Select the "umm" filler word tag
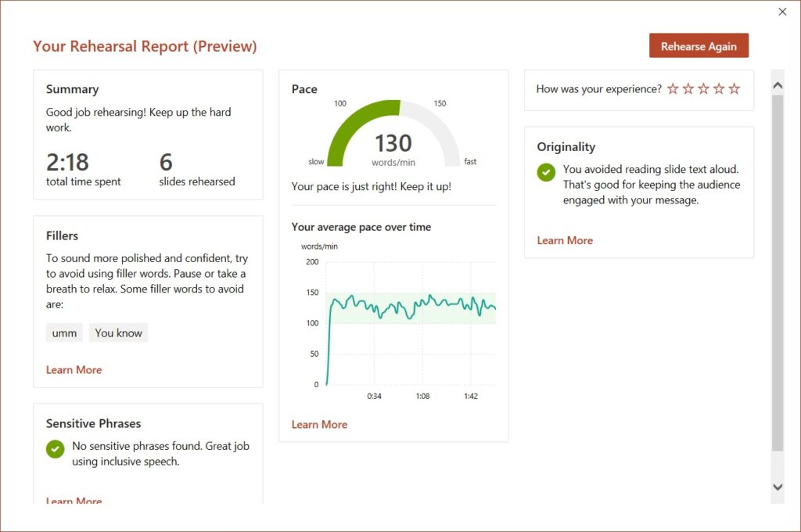Image resolution: width=801 pixels, height=532 pixels. pos(64,333)
